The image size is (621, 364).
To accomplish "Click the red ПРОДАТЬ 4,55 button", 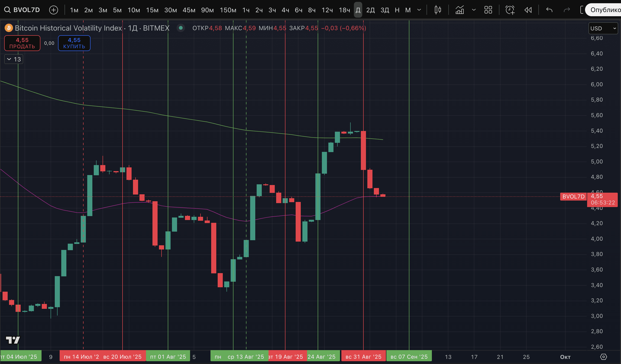I will click(22, 43).
